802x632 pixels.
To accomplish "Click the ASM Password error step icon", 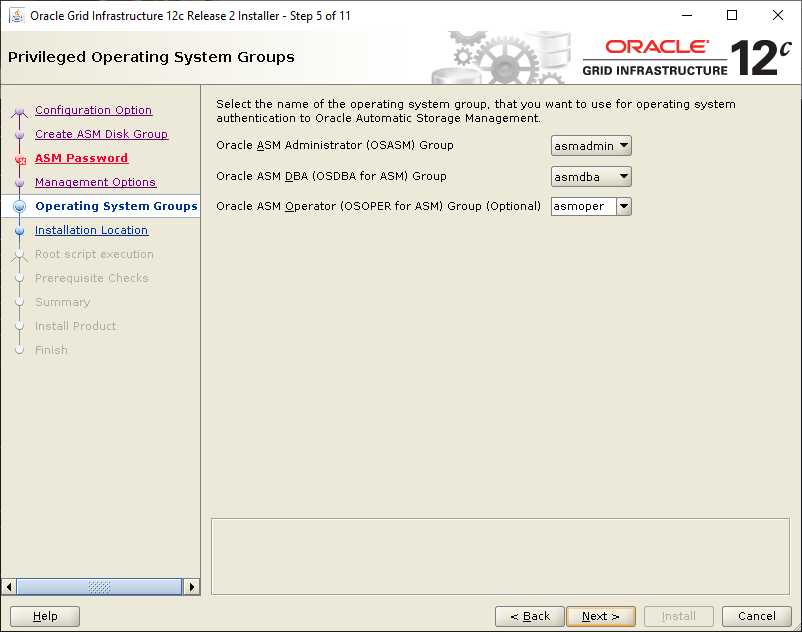I will point(20,160).
